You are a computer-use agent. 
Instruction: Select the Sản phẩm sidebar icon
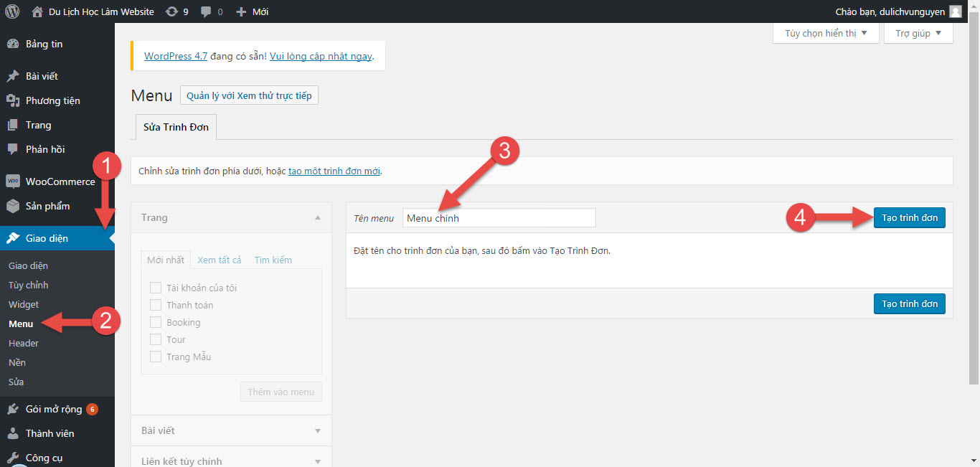point(11,206)
